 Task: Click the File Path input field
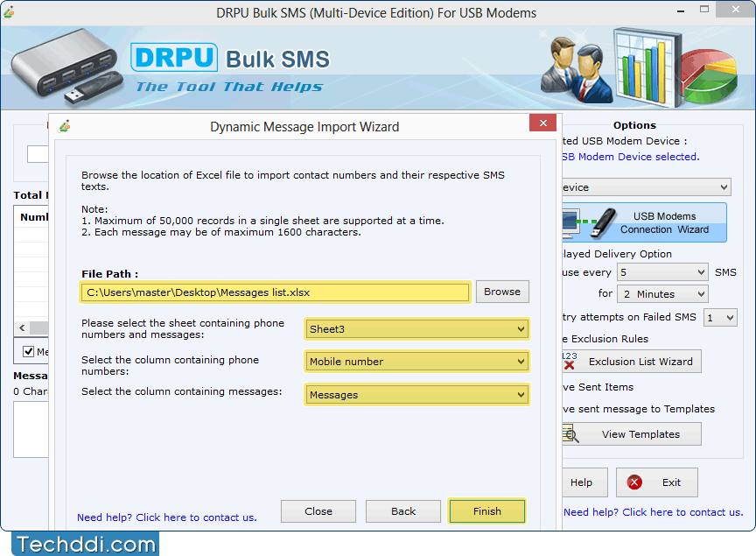[276, 292]
